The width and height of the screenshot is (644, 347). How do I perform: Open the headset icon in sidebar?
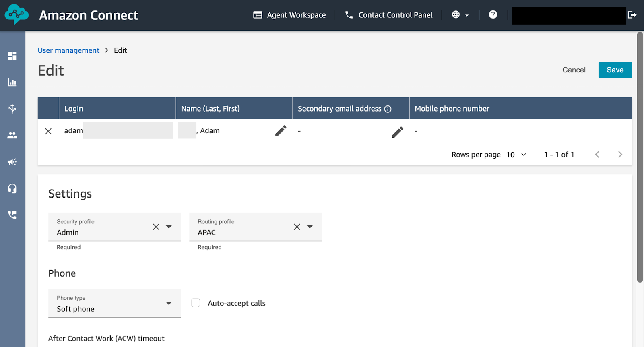(12, 188)
